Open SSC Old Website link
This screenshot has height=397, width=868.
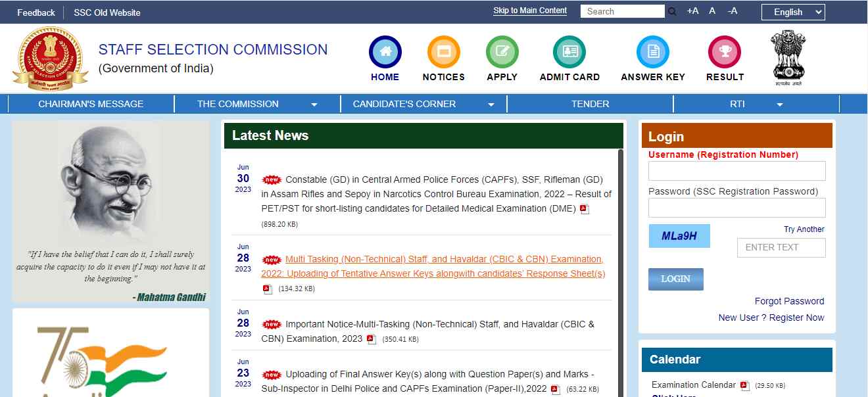coord(107,12)
